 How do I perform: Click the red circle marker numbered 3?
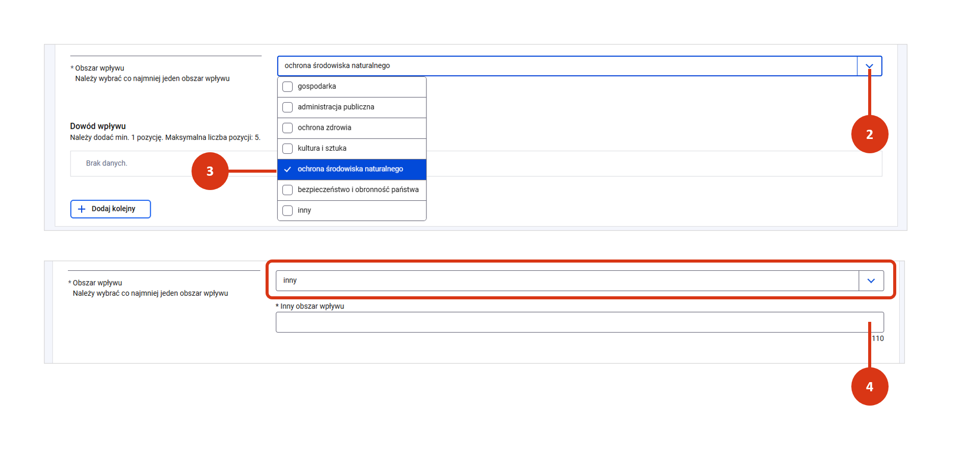point(210,171)
